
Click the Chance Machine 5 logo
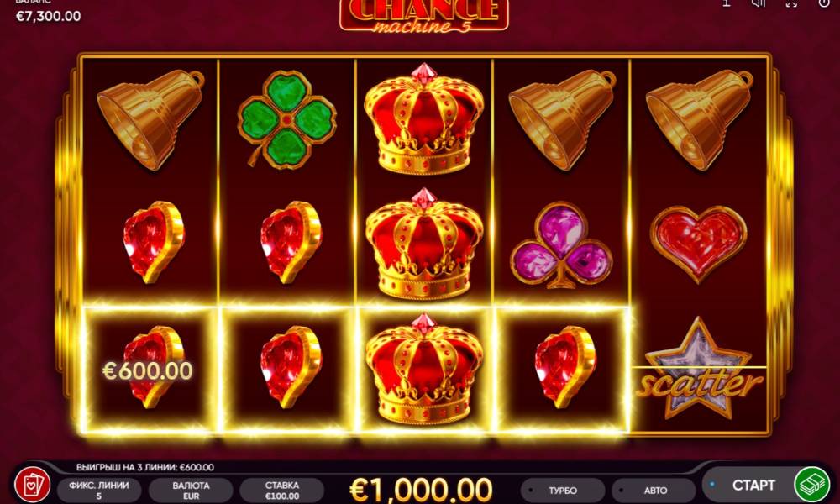pos(423,15)
